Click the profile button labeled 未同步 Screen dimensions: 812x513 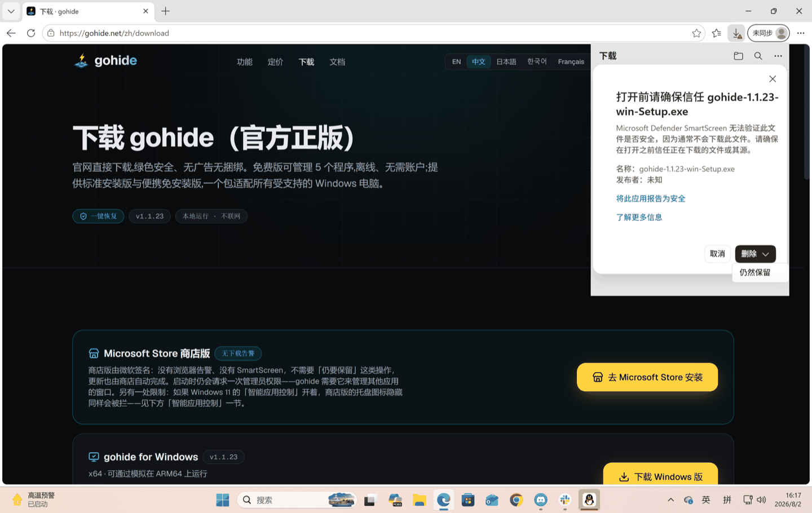768,33
